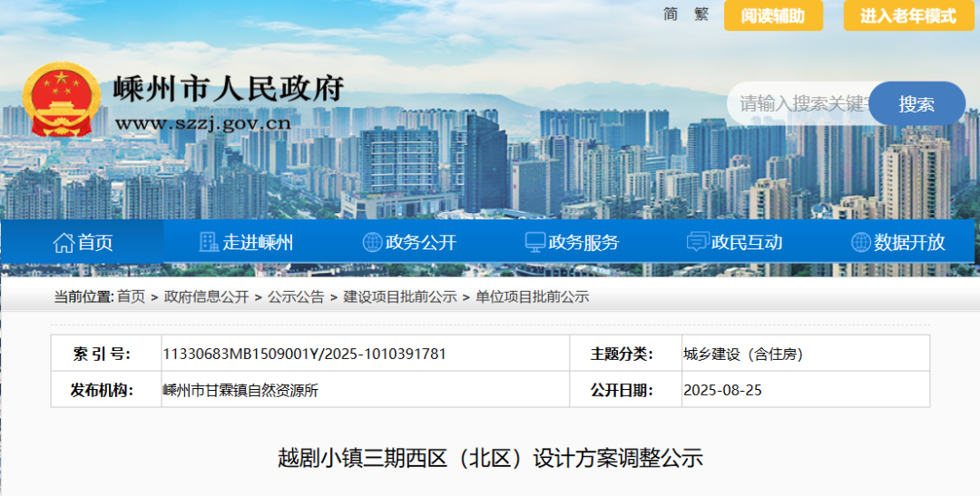The height and width of the screenshot is (496, 980).
Task: Click the building icon beside 走进嵊州
Action: click(209, 242)
